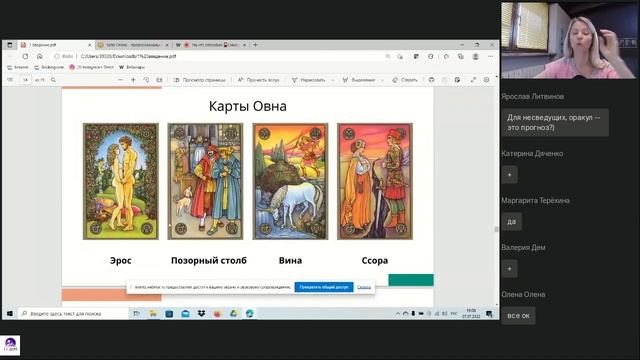Click the Скрыть link in sharing bar
The height and width of the screenshot is (360, 640).
(364, 287)
